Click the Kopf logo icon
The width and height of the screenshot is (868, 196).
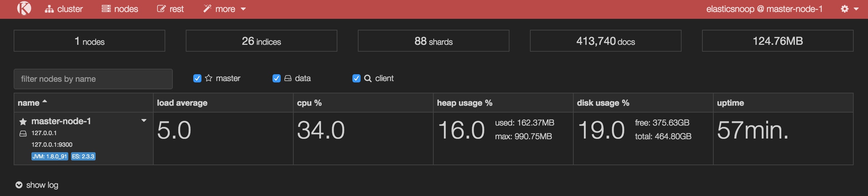(24, 9)
